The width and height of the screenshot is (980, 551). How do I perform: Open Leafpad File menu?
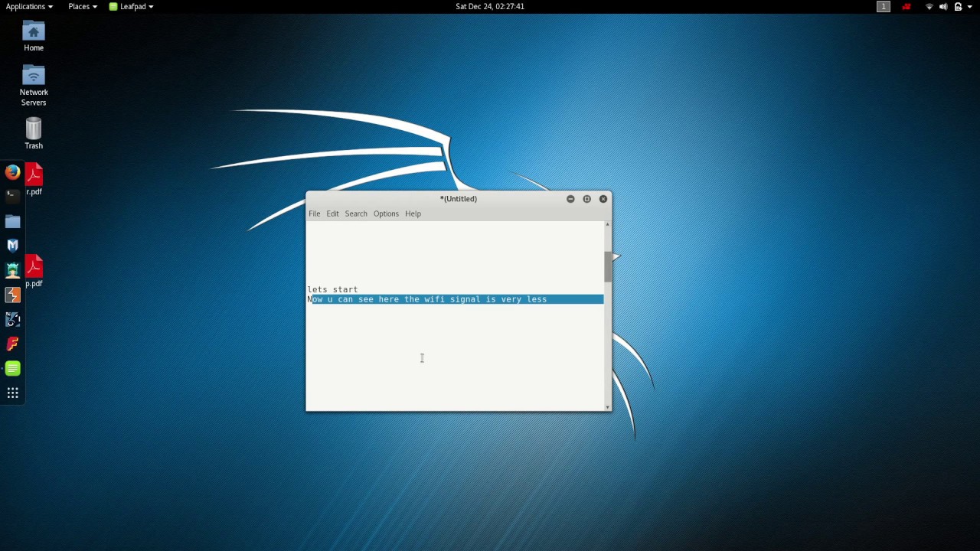pos(315,214)
